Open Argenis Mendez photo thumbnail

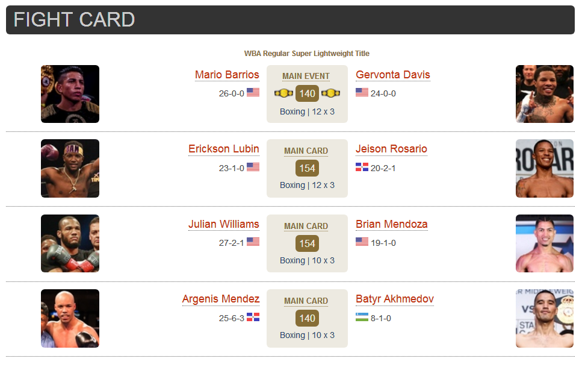(x=70, y=318)
